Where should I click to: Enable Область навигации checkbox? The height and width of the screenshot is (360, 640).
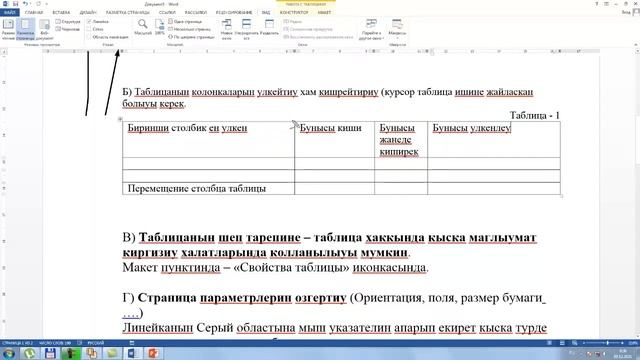tap(107, 37)
